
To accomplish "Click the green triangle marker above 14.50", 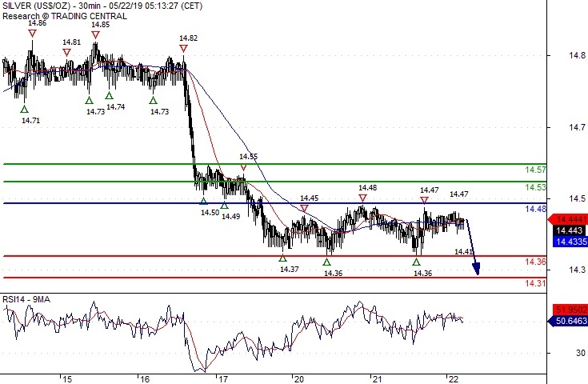I will click(x=203, y=202).
